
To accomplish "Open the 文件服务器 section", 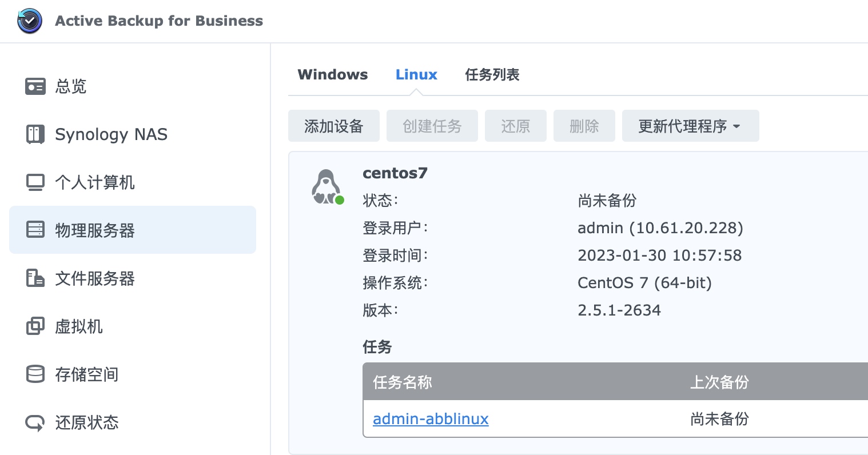I will coord(133,278).
